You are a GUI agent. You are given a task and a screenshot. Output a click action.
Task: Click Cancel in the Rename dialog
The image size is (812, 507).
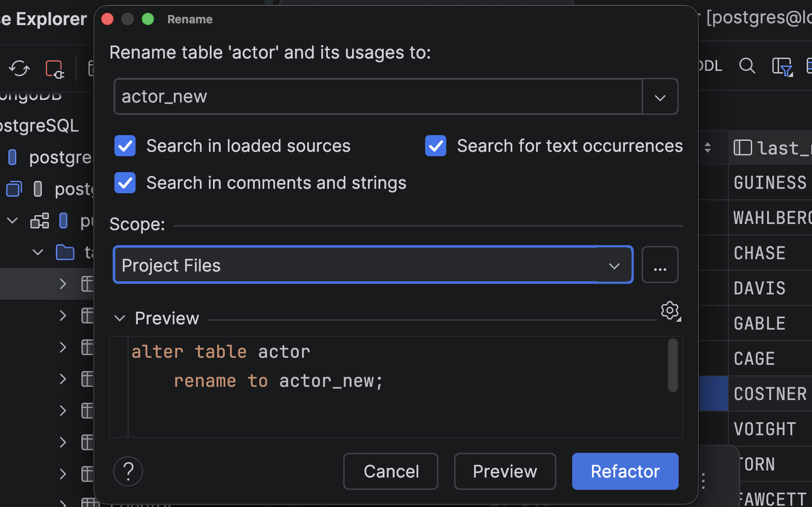(x=391, y=471)
